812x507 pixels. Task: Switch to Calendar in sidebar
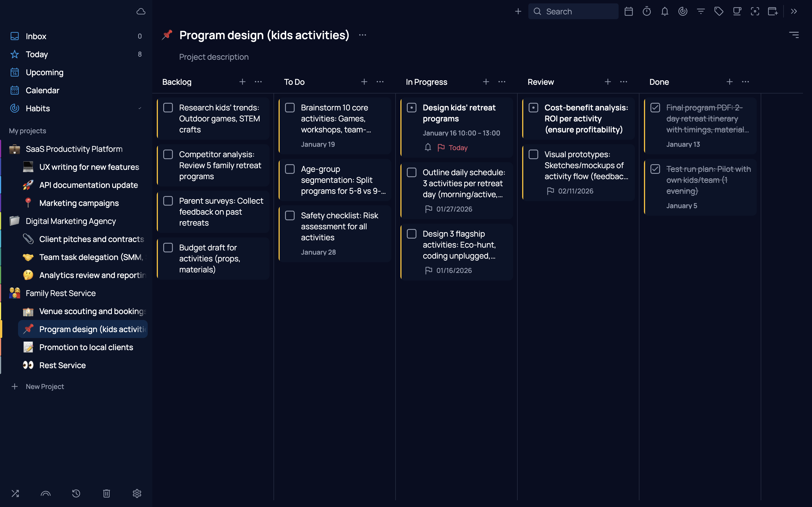42,90
